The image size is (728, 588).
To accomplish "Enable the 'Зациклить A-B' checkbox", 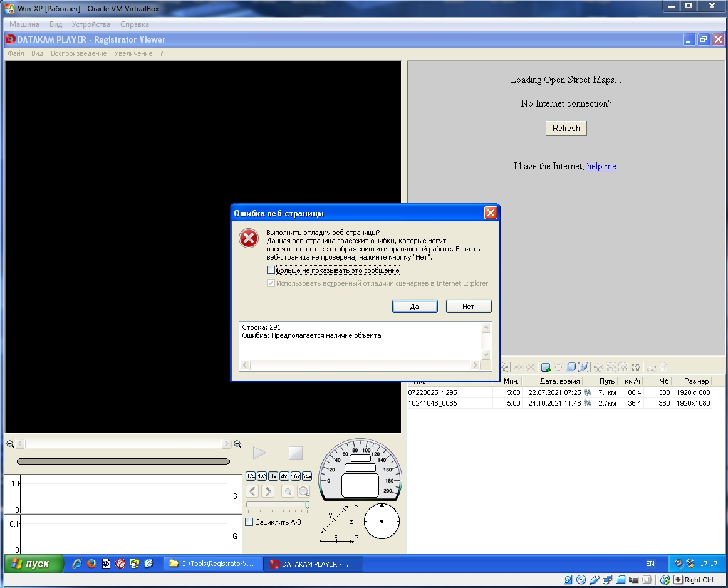I will tap(249, 522).
